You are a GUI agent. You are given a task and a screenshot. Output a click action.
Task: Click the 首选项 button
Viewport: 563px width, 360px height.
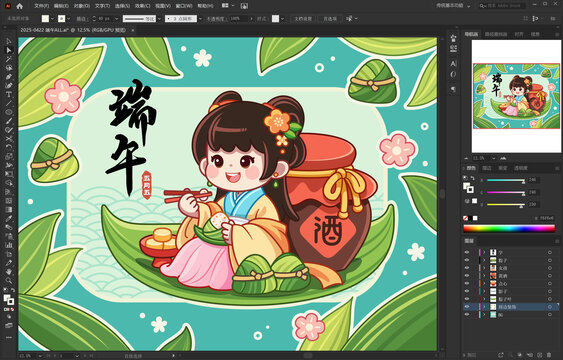coord(330,19)
